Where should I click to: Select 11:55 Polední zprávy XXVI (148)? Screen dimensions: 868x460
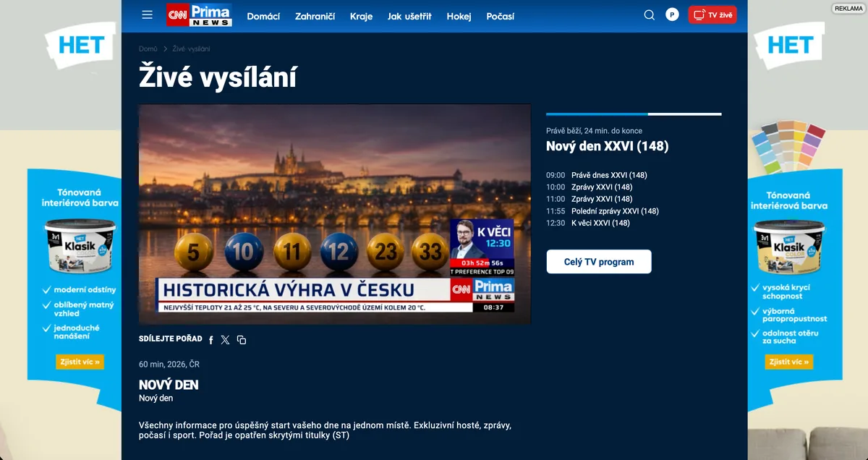coord(603,211)
